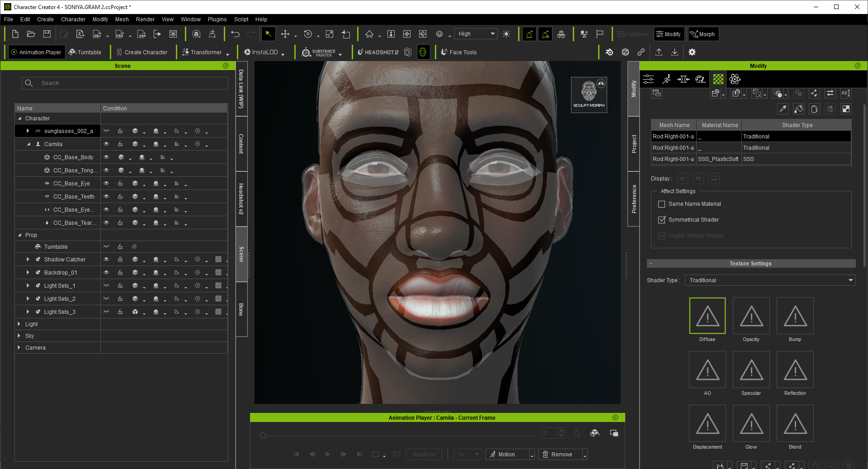Select the Scale tool icon
The height and width of the screenshot is (469, 868).
pos(330,34)
